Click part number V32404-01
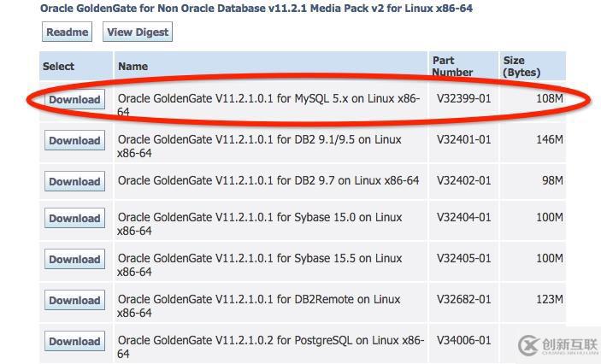This screenshot has width=601, height=364. [x=463, y=217]
